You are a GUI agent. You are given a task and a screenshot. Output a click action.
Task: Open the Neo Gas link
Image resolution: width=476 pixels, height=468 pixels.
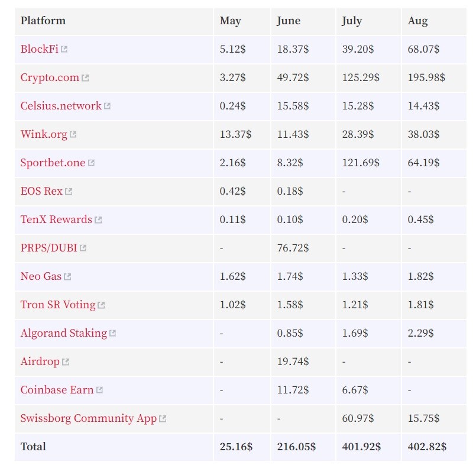[x=41, y=276]
